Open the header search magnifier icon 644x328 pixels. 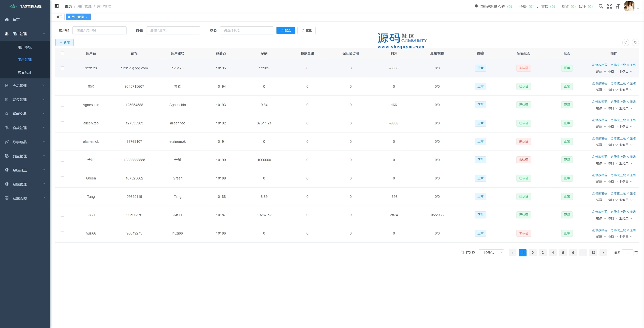[x=601, y=6]
